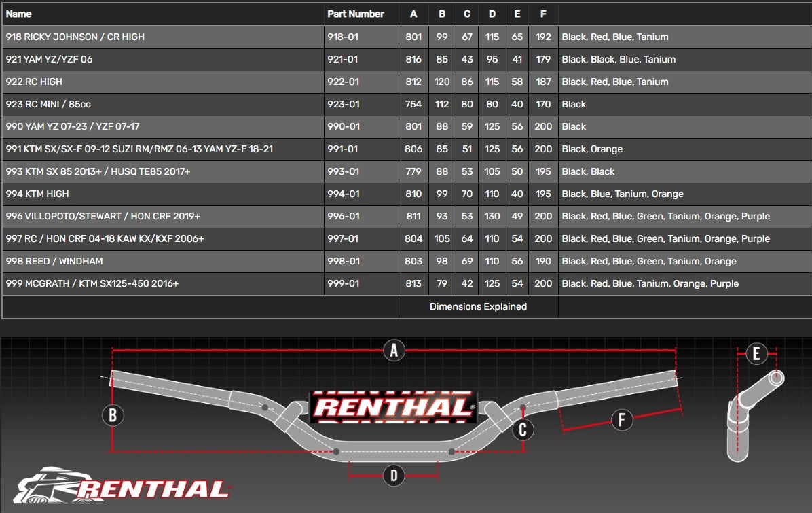Click the circled B height marker

(x=113, y=414)
